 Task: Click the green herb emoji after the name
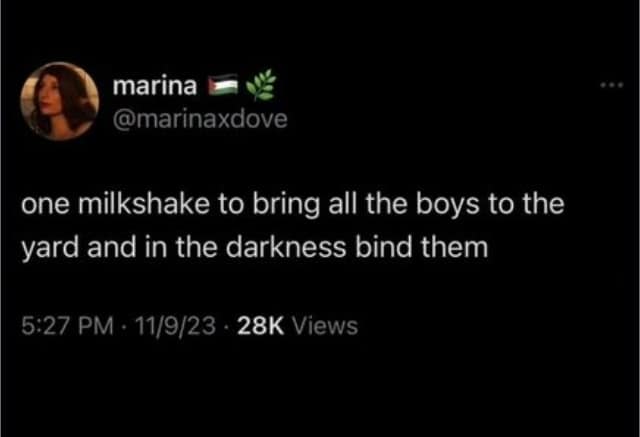click(261, 84)
